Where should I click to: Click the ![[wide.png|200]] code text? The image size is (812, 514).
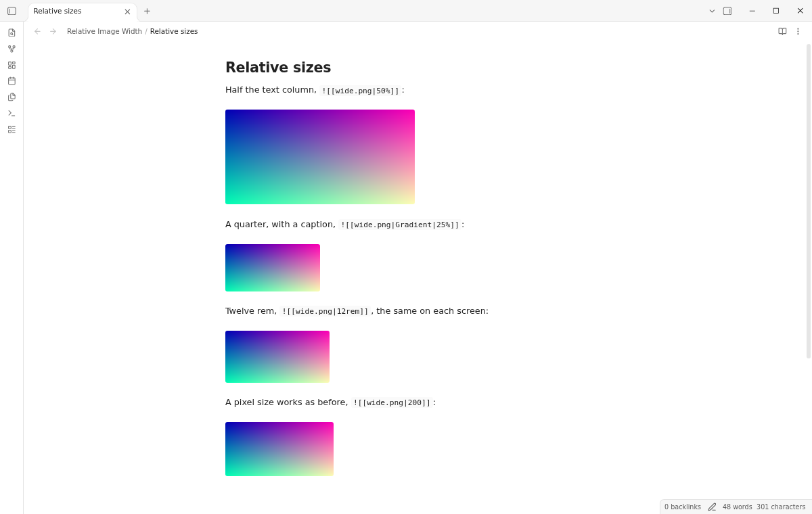coord(392,403)
